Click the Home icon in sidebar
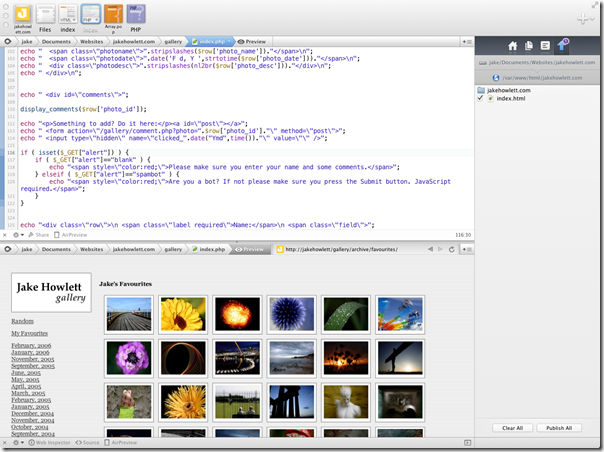The width and height of the screenshot is (604, 452). click(512, 46)
